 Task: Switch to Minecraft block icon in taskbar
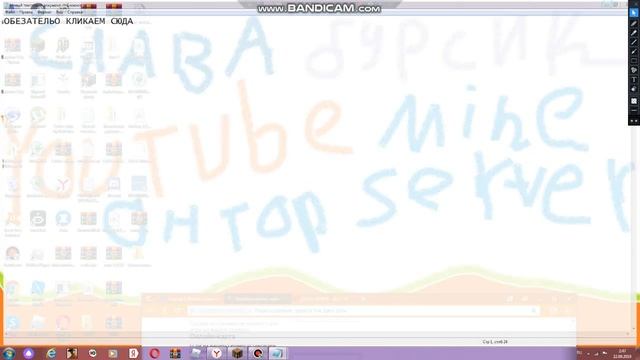tap(238, 353)
